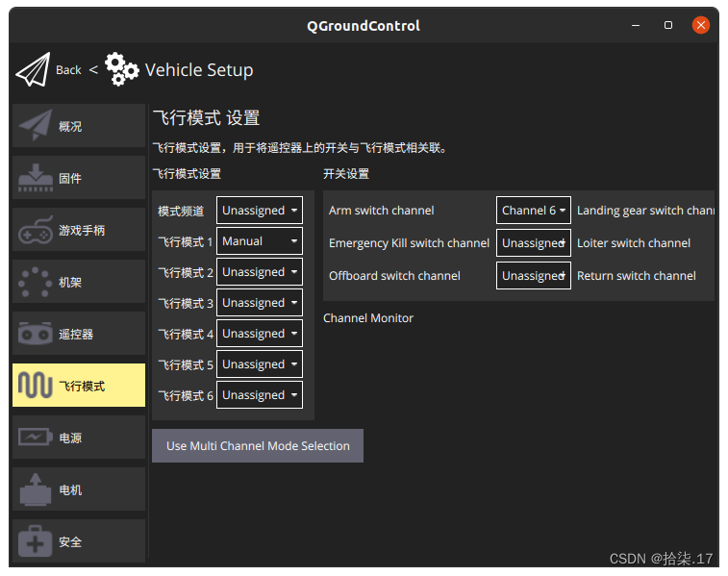Open the 模式频道 mode channel dropdown
Viewport: 728px width, 576px height.
(x=260, y=211)
